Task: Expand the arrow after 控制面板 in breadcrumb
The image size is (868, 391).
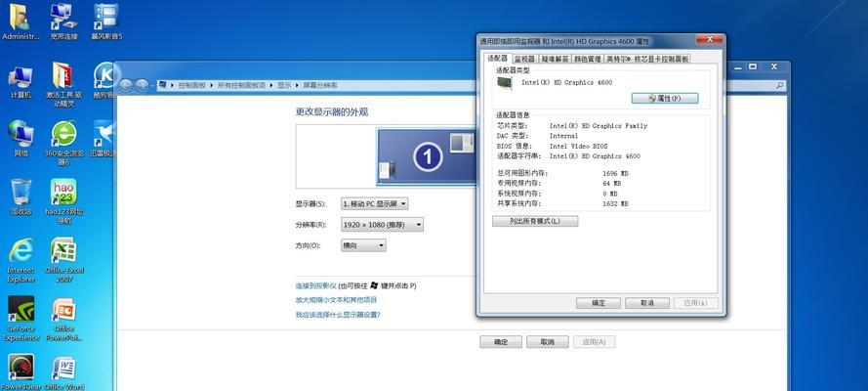Action: point(213,85)
